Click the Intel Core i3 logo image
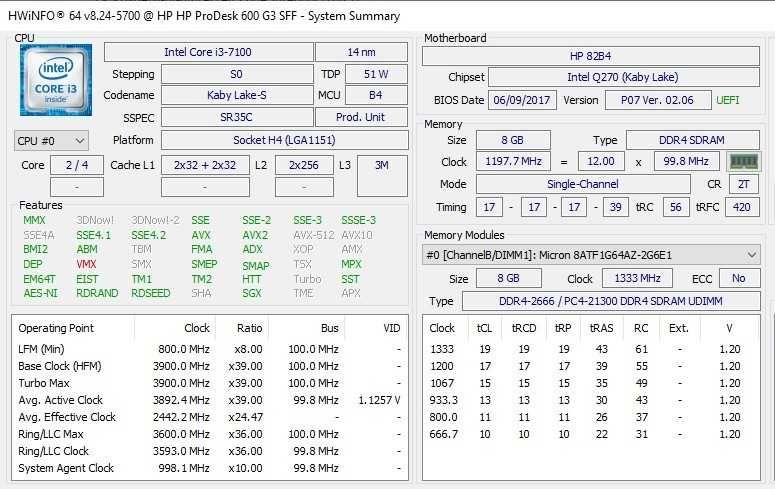Screen dimensions: 775x489 pos(56,80)
